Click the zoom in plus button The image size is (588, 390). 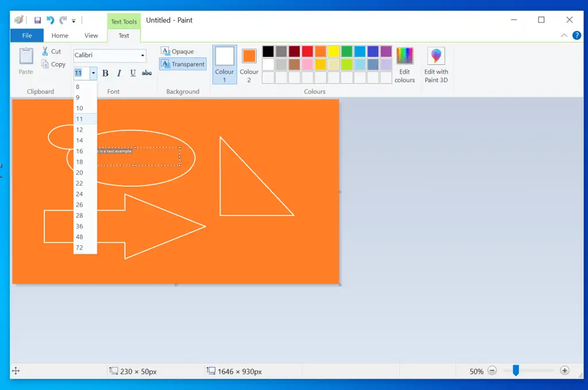[564, 371]
